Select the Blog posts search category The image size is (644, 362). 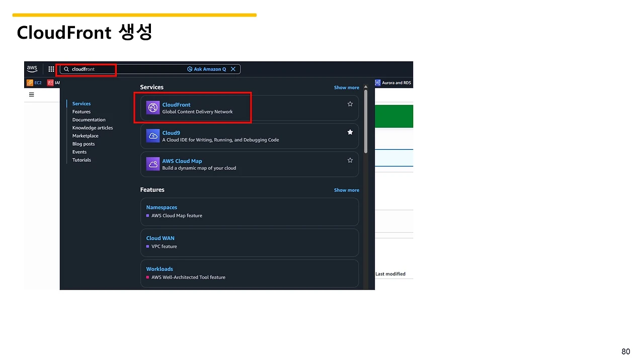click(x=84, y=144)
